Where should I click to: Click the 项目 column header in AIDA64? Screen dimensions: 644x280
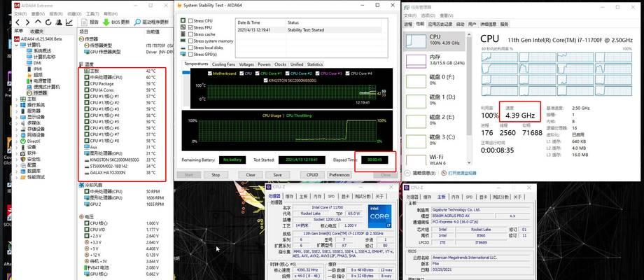[84, 31]
